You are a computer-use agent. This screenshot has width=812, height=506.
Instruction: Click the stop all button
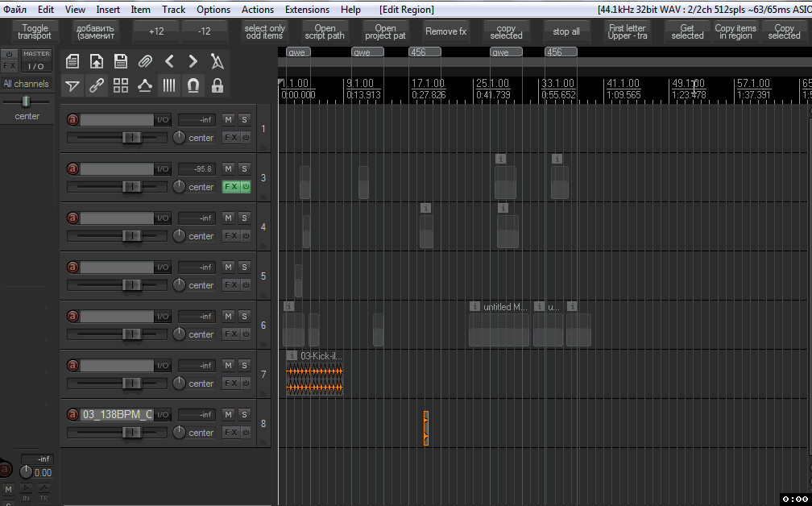(566, 31)
